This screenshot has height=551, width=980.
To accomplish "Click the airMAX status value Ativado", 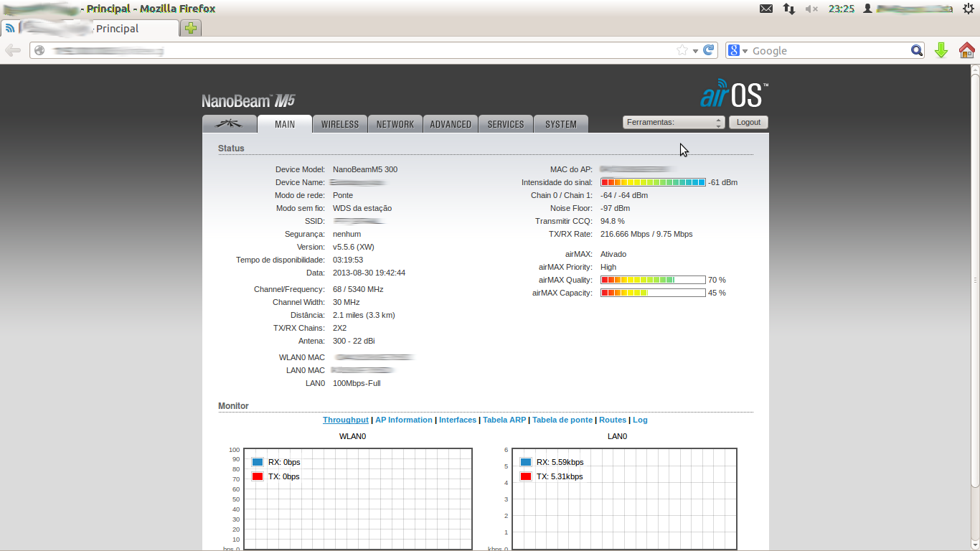I will (x=613, y=254).
